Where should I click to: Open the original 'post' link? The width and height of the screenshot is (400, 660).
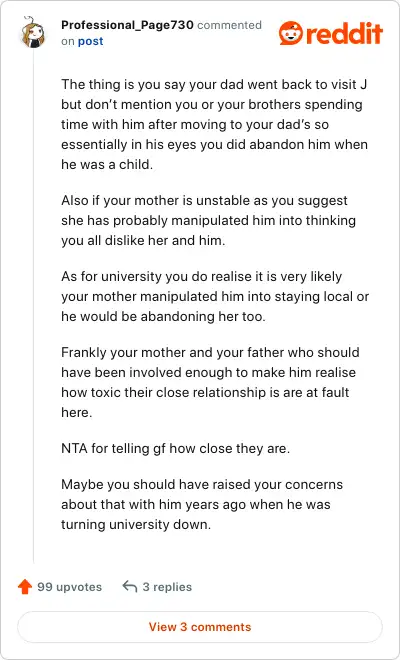91,41
